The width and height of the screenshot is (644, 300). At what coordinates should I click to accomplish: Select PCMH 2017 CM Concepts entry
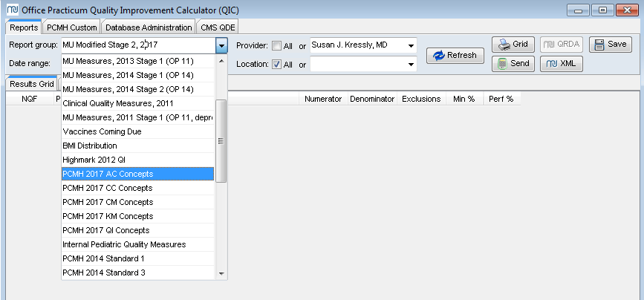tap(138, 202)
